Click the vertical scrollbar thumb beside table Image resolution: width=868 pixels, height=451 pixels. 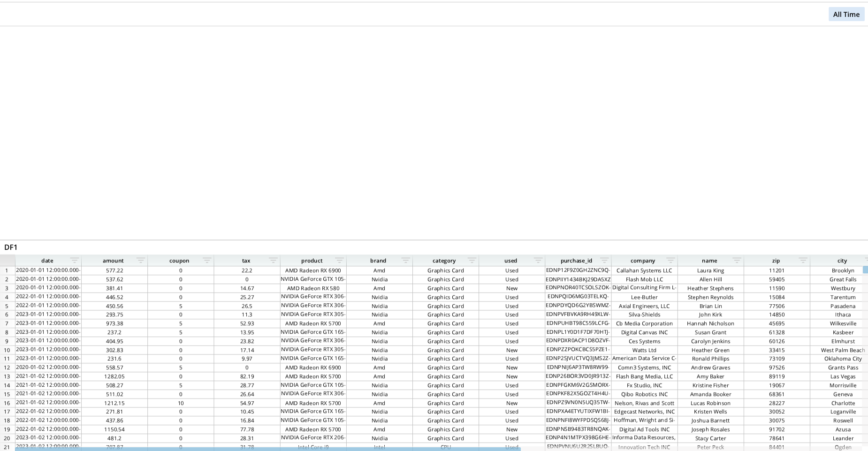coord(865,270)
